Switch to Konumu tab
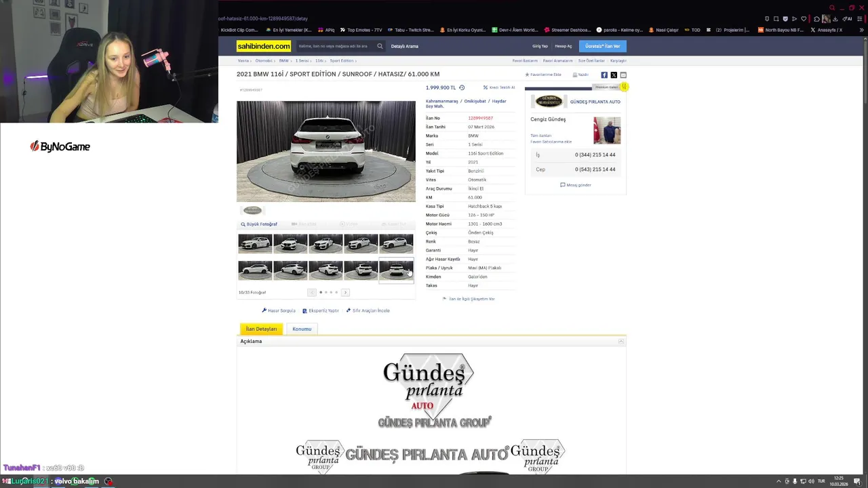Viewport: 868px width, 488px height. pos(302,329)
